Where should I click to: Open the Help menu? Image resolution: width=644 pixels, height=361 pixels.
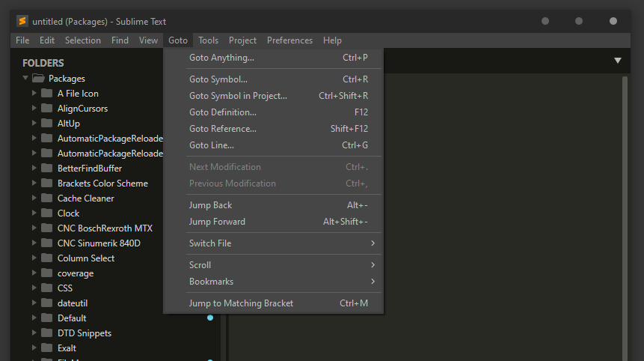[332, 40]
